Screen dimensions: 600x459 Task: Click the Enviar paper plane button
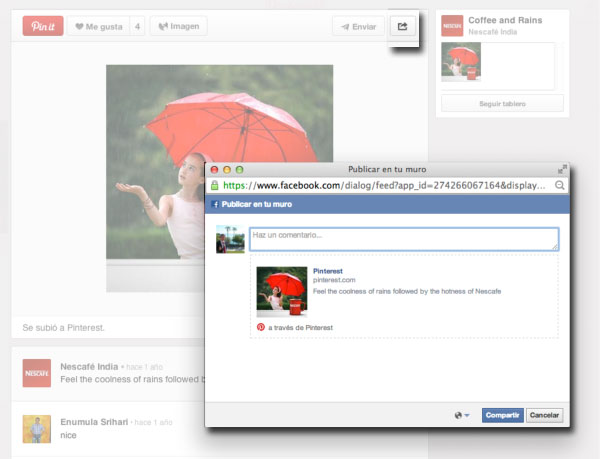point(357,27)
